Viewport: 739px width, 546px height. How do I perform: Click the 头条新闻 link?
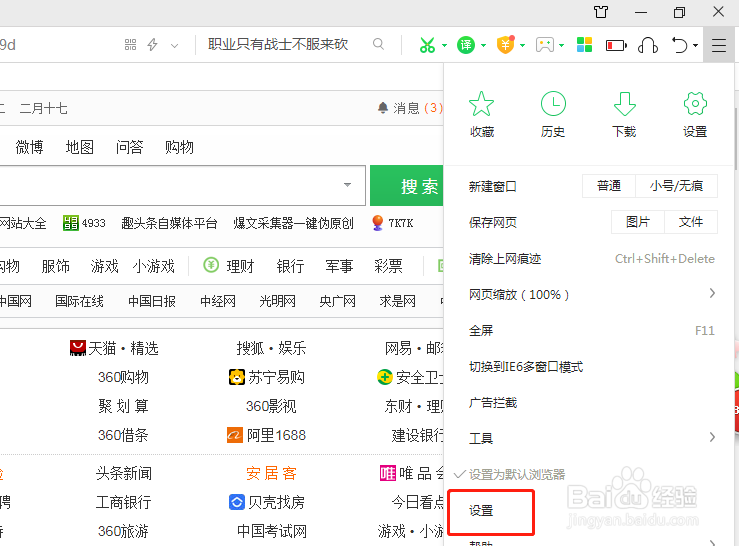(123, 473)
